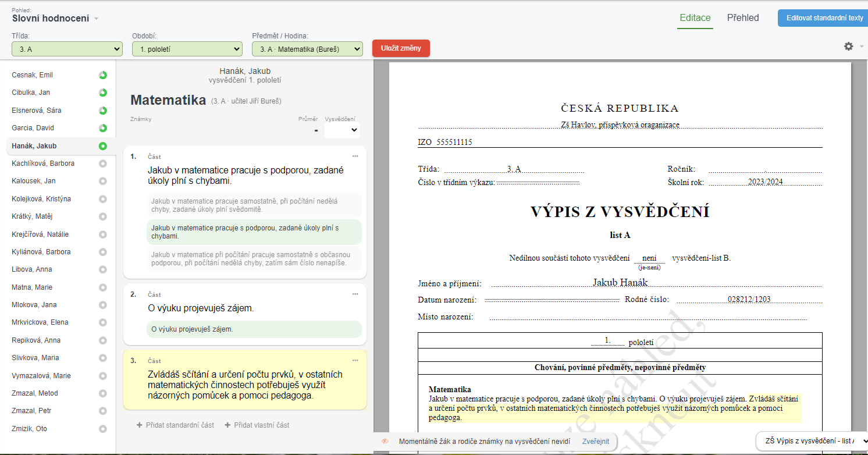Select student Mrkvickova, Elena

pos(40,322)
